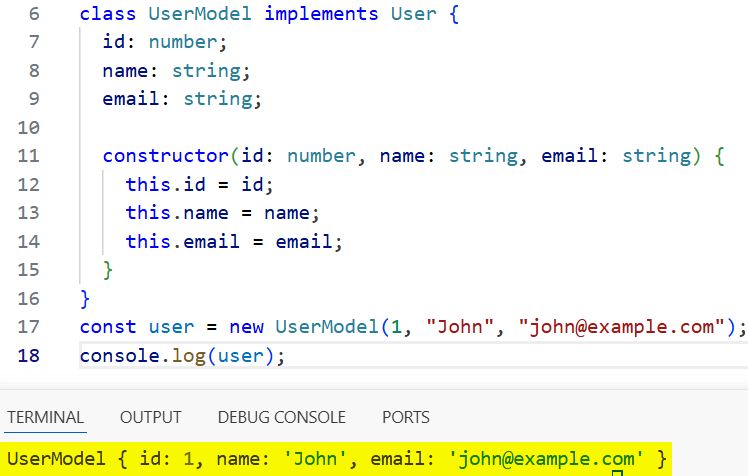
Task: Click the 'constructor' keyword on line 11
Action: (166, 156)
